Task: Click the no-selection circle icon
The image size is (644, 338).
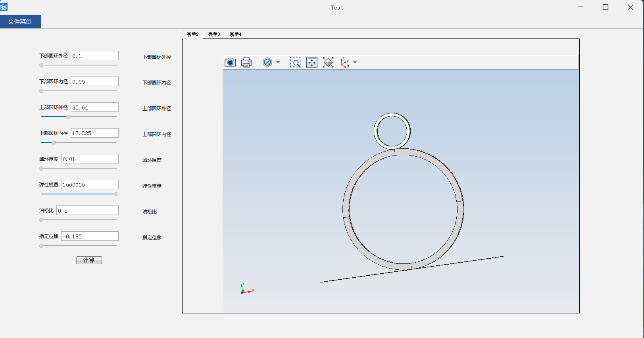Action: (x=267, y=62)
